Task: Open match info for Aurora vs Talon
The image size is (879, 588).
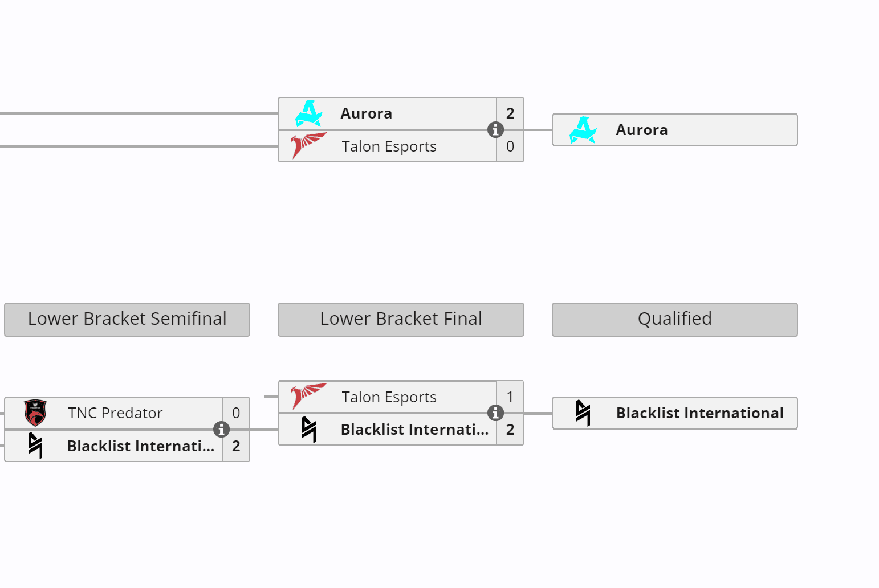Action: click(x=495, y=130)
